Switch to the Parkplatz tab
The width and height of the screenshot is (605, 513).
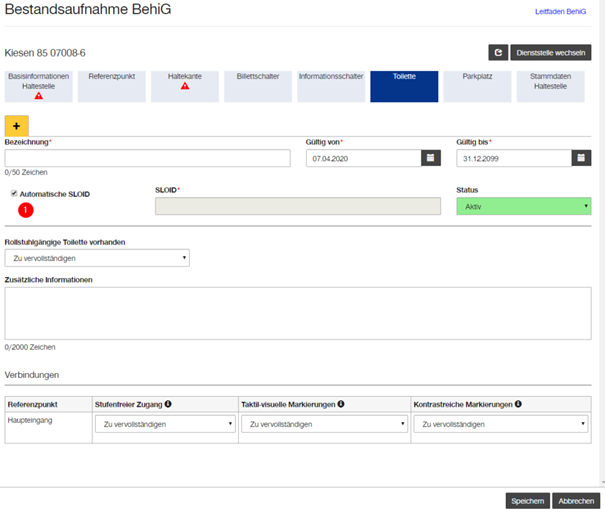(x=477, y=86)
